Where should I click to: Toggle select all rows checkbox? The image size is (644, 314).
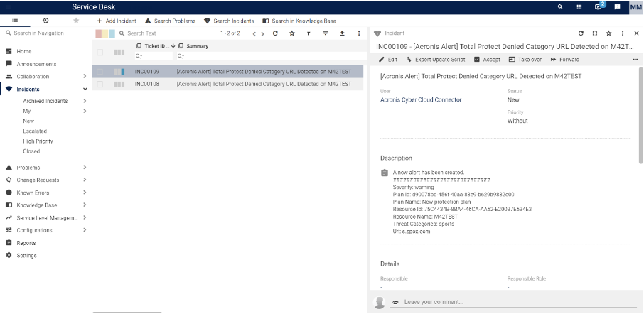pos(100,52)
